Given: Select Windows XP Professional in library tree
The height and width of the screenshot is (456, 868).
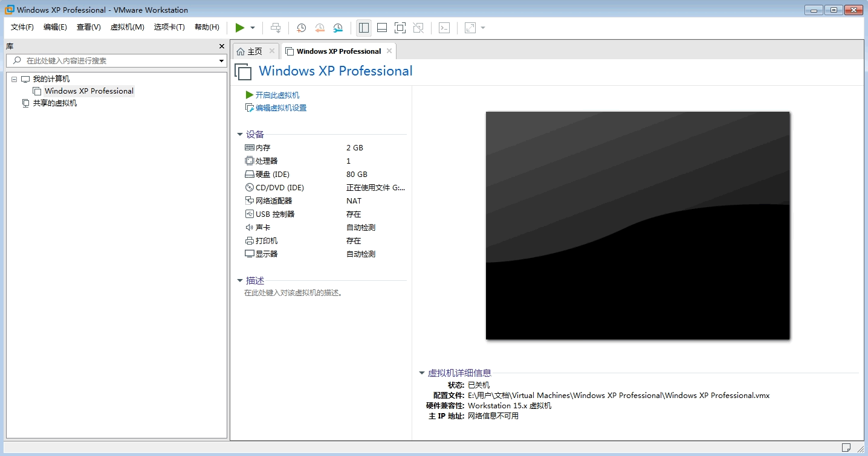Looking at the screenshot, I should pyautogui.click(x=89, y=91).
